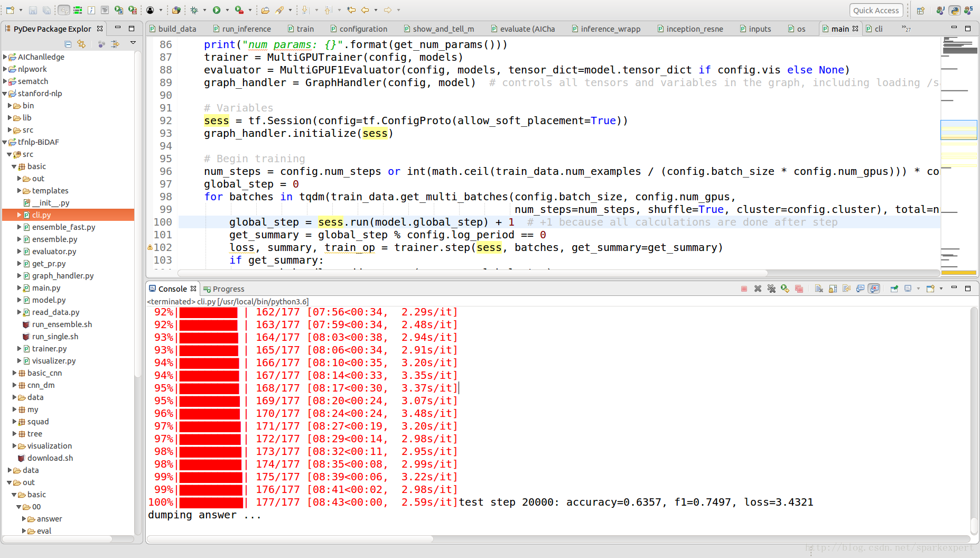Toggle Show Console on standard error
This screenshot has width=980, height=558.
point(874,289)
